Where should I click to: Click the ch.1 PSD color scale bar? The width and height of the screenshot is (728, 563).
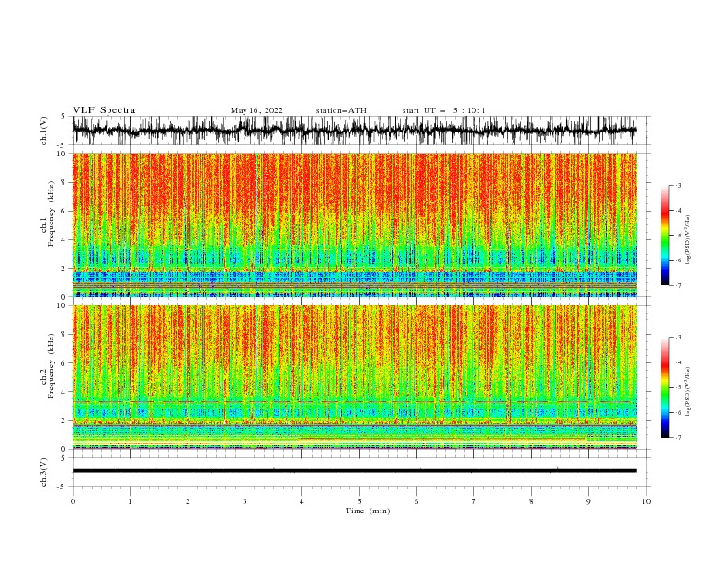point(665,236)
